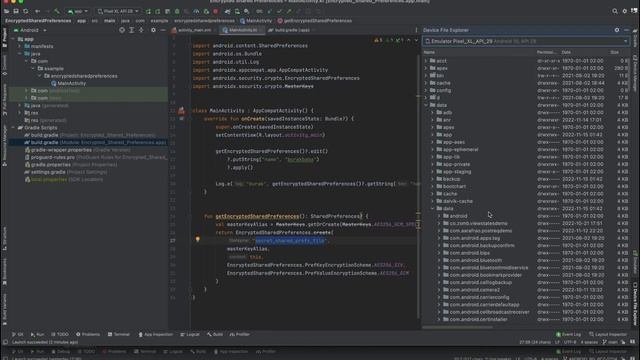Viewport: 640px width, 360px height.
Task: Hide the Project panel with minimize icon
Action: tap(162, 30)
